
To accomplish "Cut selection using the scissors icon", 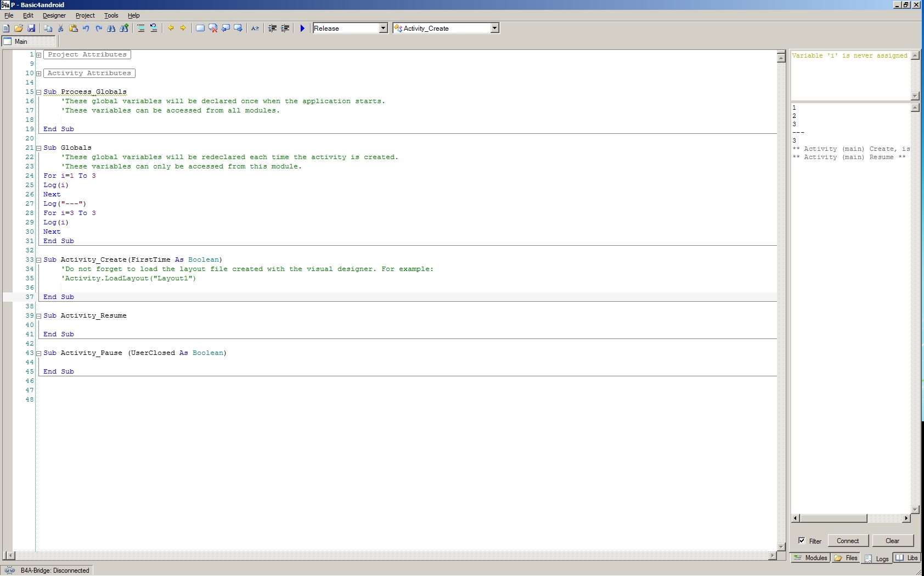I will tap(61, 28).
